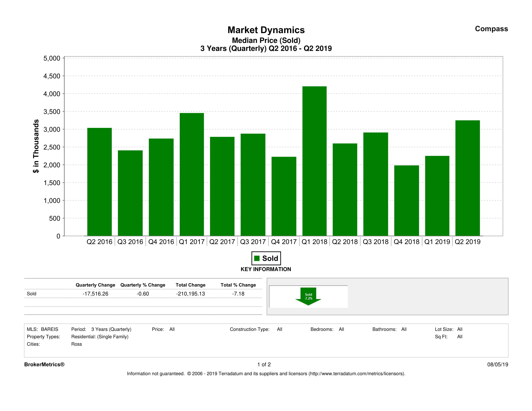The width and height of the screenshot is (532, 411).
Task: Click the BrokerMetrics footer label
Action: (x=44, y=364)
